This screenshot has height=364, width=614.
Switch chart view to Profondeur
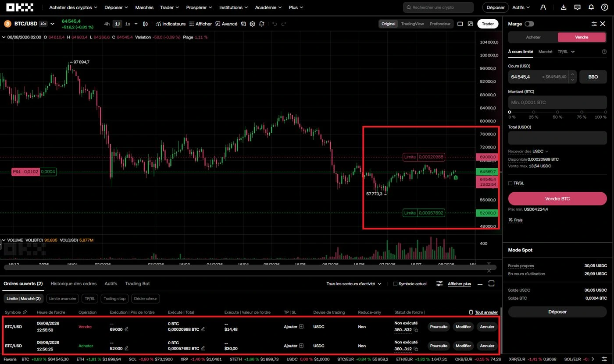(440, 24)
